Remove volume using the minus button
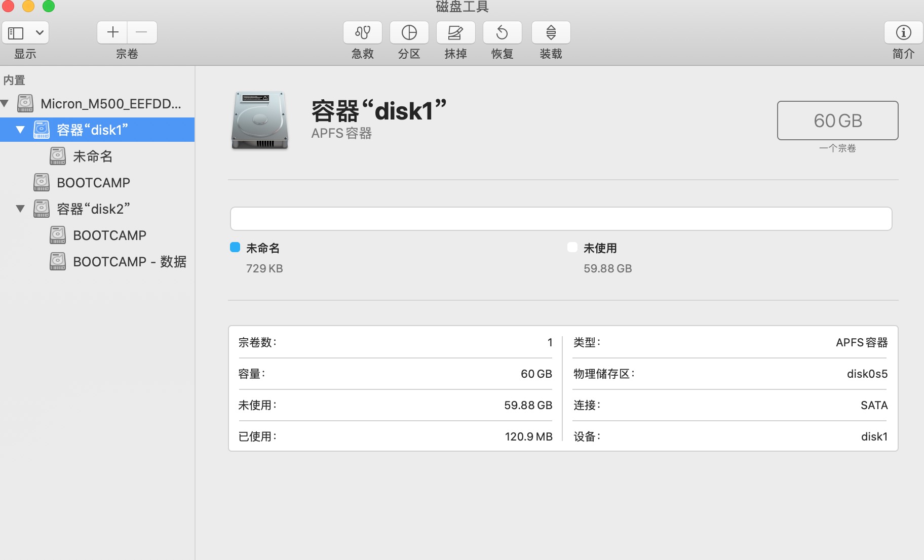924x560 pixels. click(142, 32)
